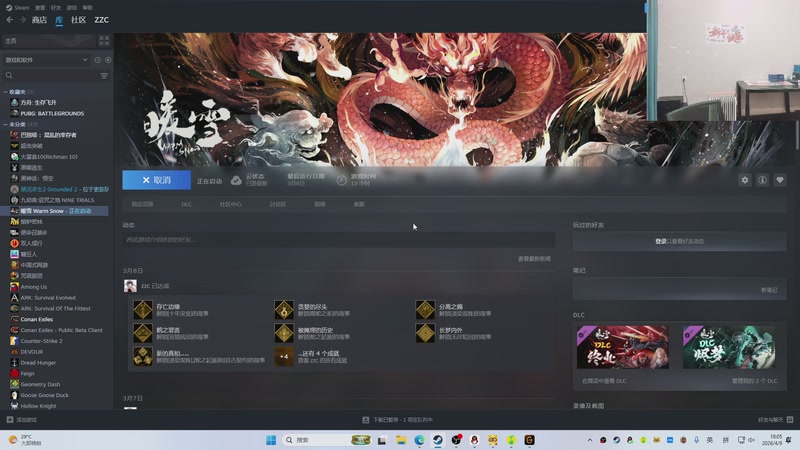Open the ZZC profile tab
This screenshot has height=450, width=800.
click(102, 20)
